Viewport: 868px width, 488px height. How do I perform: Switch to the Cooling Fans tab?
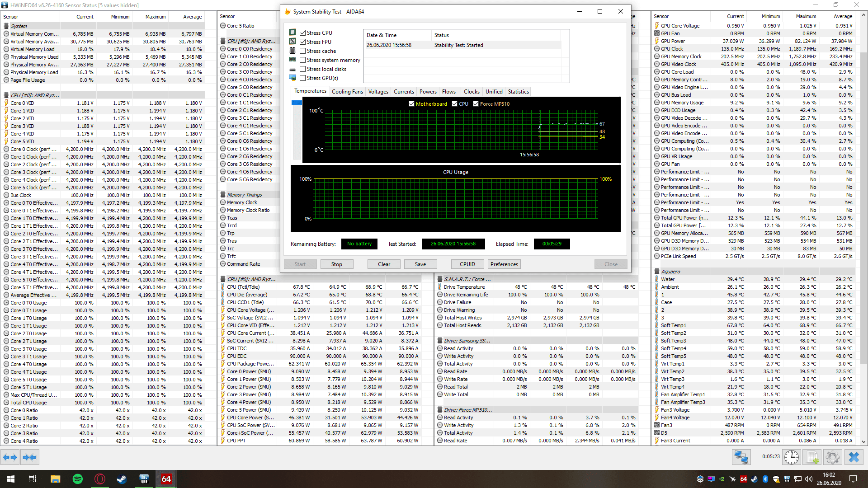tap(347, 92)
